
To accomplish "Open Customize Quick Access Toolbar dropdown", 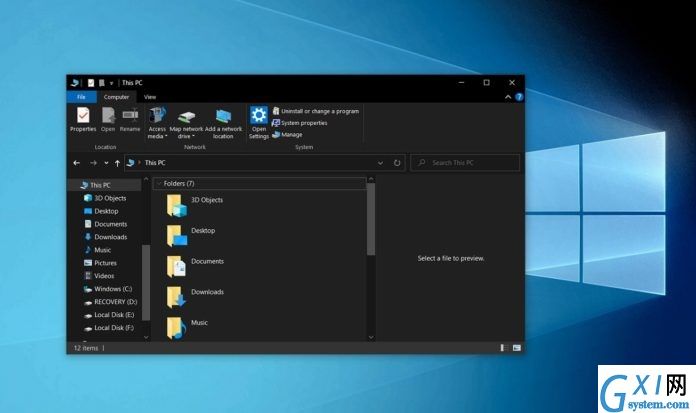I will pyautogui.click(x=111, y=83).
